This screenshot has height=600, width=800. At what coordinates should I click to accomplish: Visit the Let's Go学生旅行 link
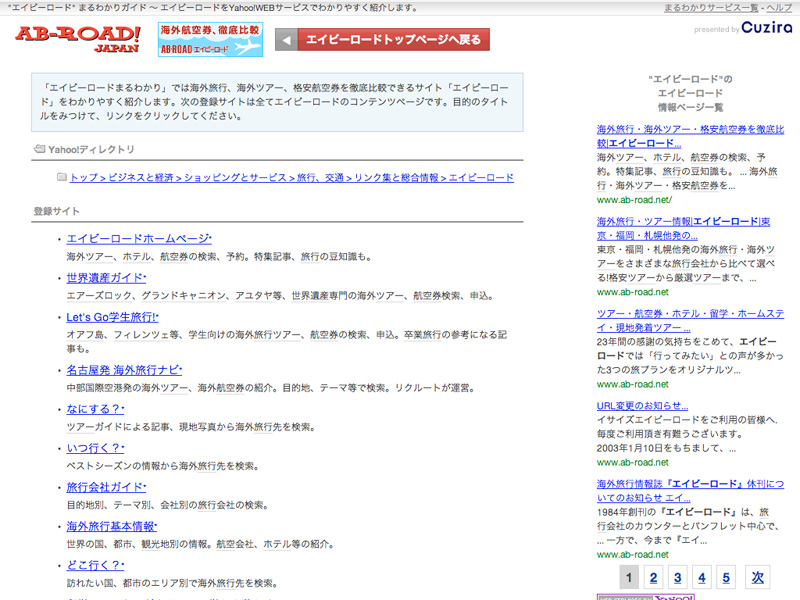(x=111, y=317)
